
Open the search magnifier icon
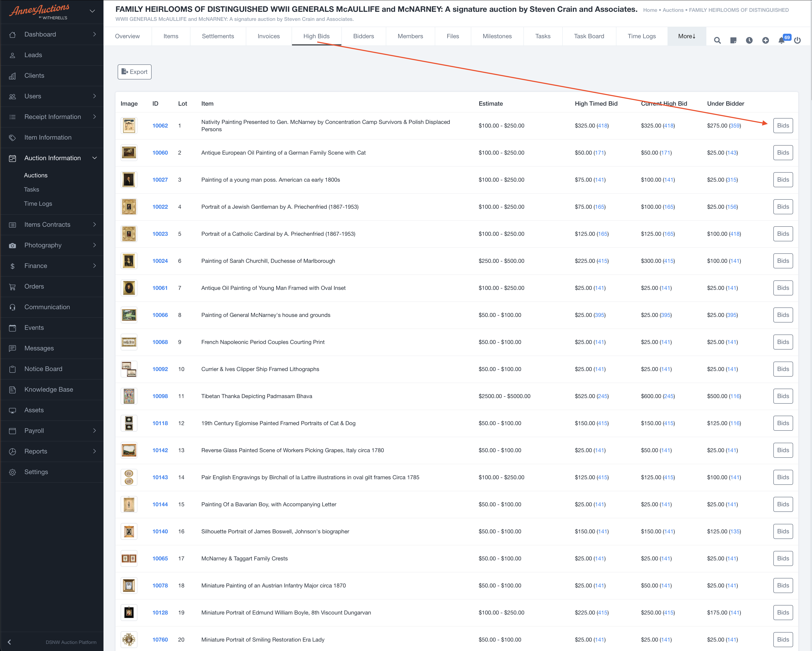[717, 40]
